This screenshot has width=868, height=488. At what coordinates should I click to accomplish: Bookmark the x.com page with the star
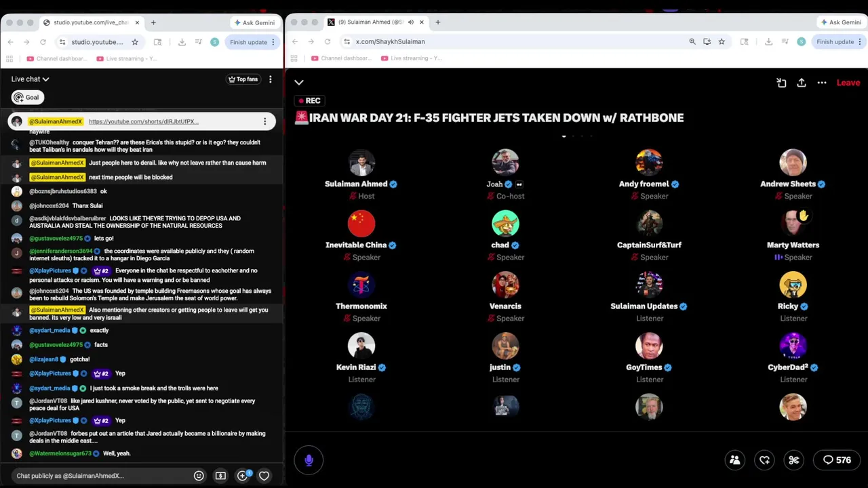[722, 42]
